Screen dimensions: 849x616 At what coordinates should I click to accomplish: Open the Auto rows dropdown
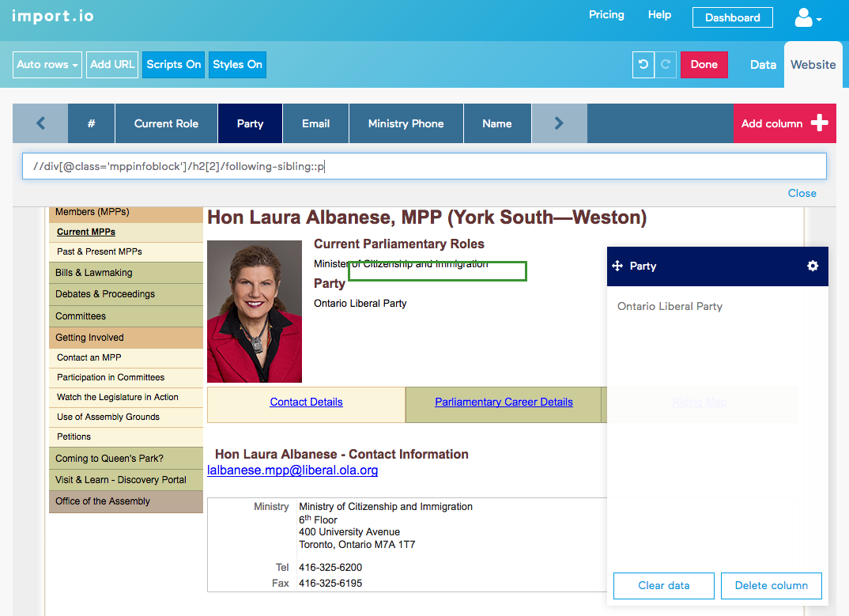pyautogui.click(x=47, y=65)
